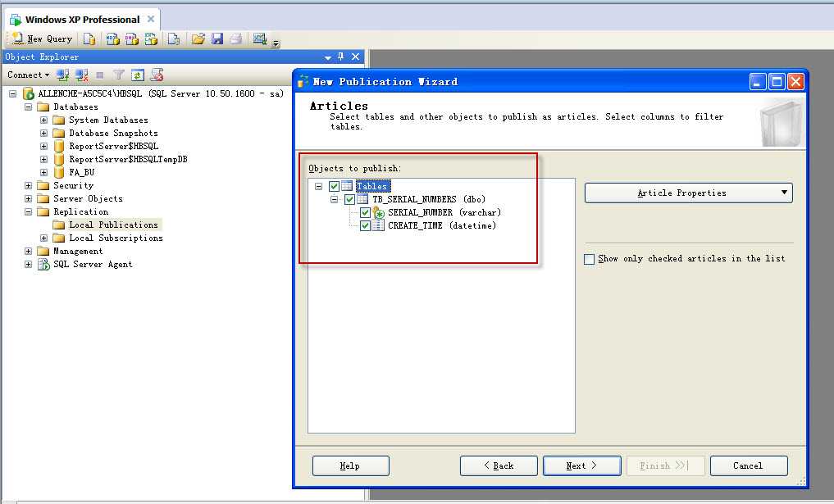Expand the Server Objects folder
Image resolution: width=834 pixels, height=504 pixels.
click(x=28, y=199)
